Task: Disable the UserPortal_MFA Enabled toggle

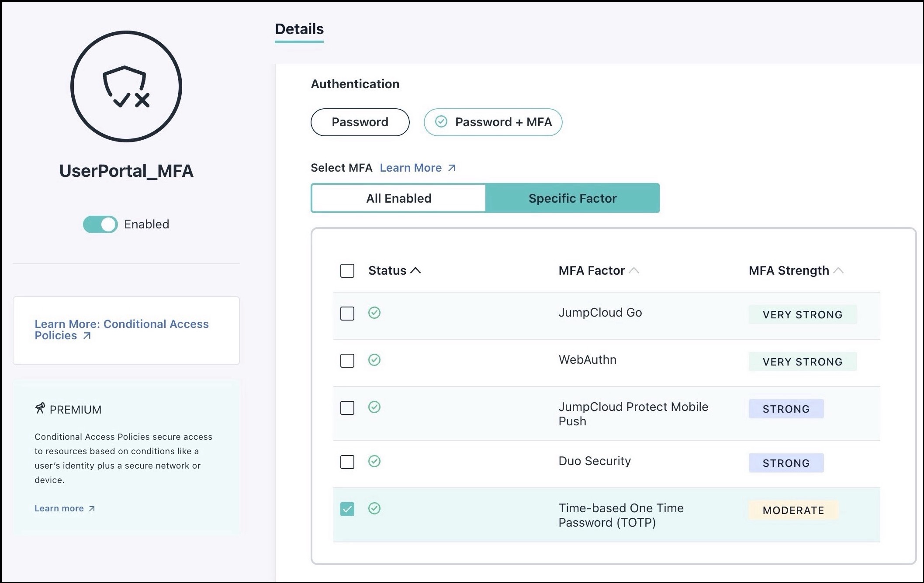Action: click(100, 224)
